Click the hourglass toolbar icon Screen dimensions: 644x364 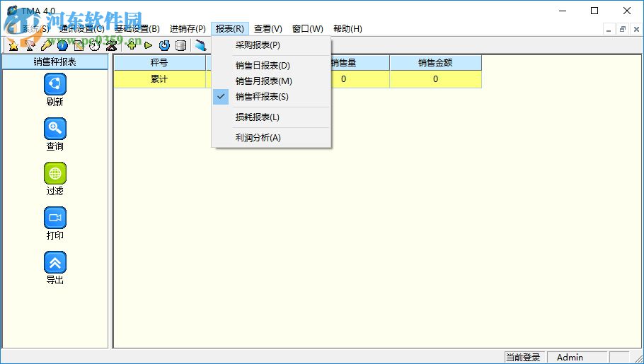(x=111, y=45)
